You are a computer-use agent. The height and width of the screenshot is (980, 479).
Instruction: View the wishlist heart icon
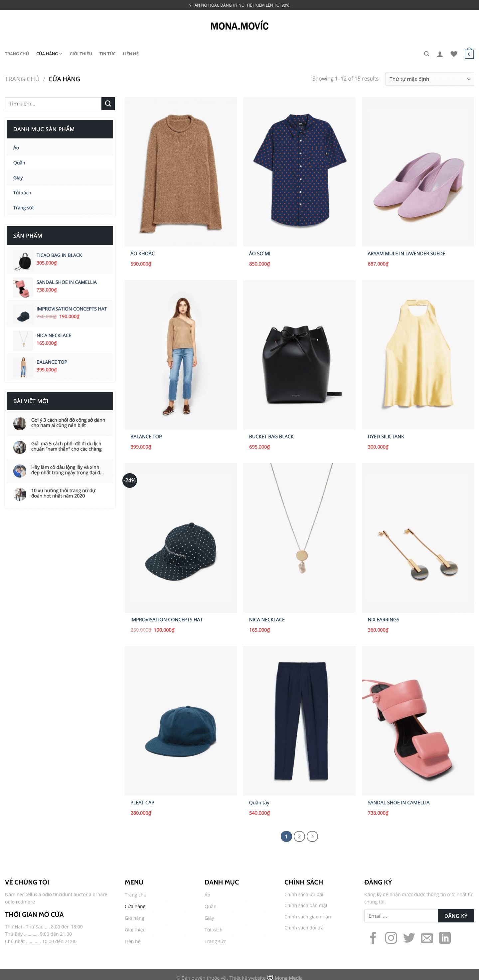tap(454, 54)
